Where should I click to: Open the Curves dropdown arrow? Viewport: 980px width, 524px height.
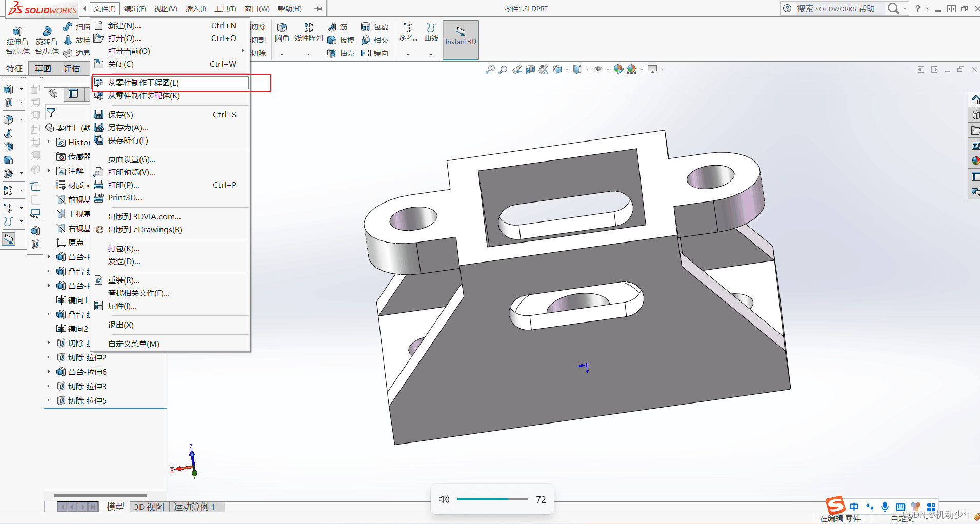tap(431, 54)
